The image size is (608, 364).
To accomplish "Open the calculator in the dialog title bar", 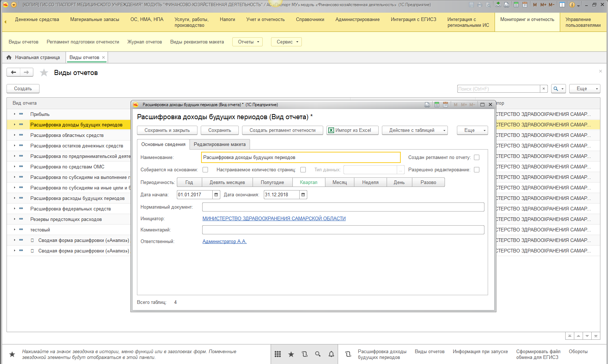I will (437, 105).
